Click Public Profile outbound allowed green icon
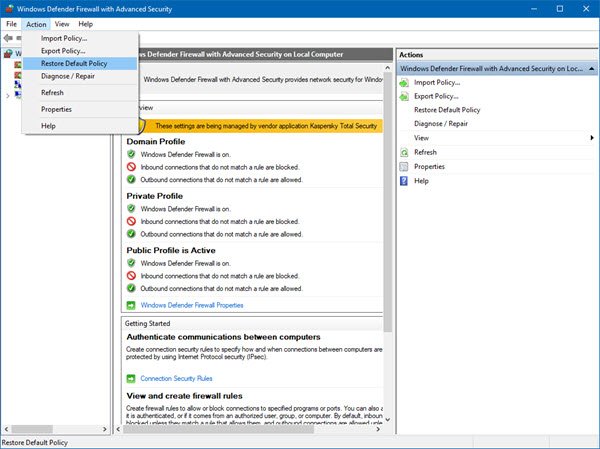This screenshot has height=449, width=600. [x=131, y=288]
